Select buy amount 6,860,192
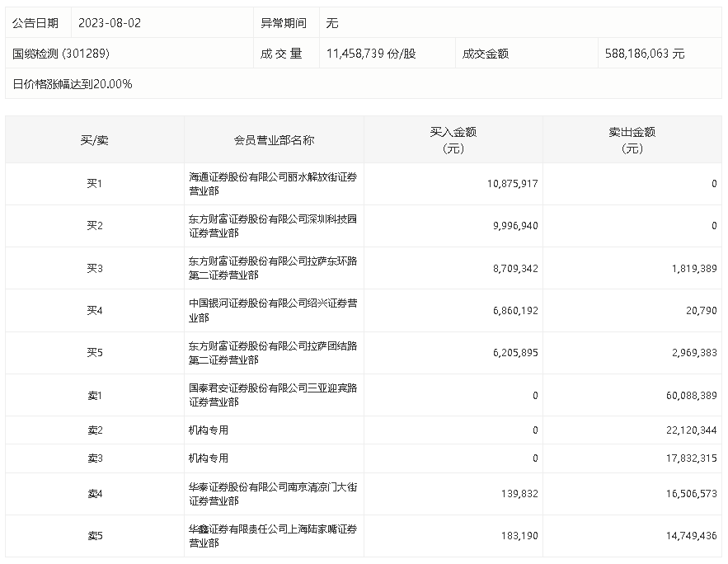This screenshot has height=564, width=728. point(515,310)
